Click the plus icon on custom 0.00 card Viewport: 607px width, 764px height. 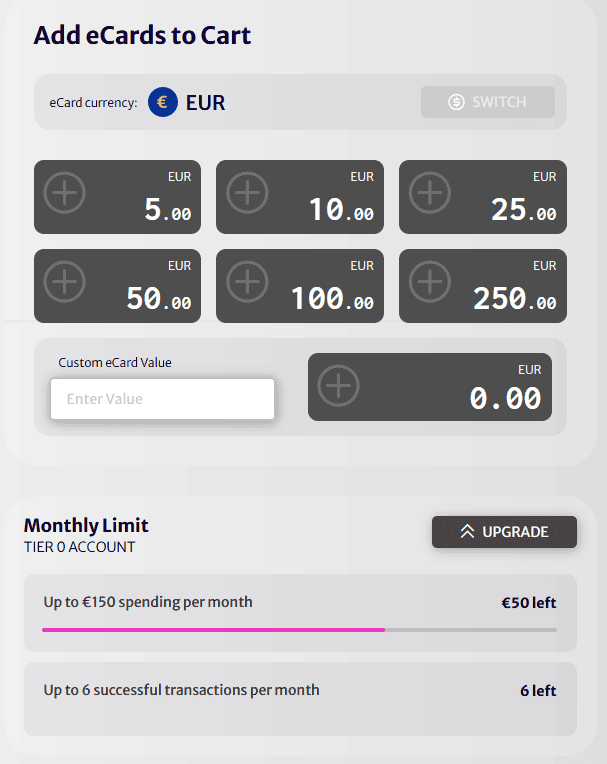[339, 385]
